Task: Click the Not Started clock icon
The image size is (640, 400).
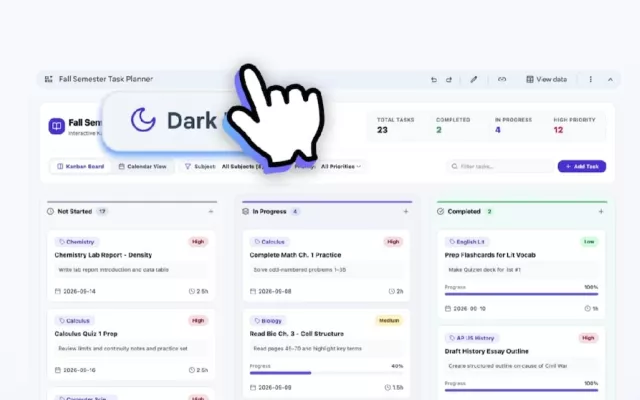Action: tap(51, 211)
